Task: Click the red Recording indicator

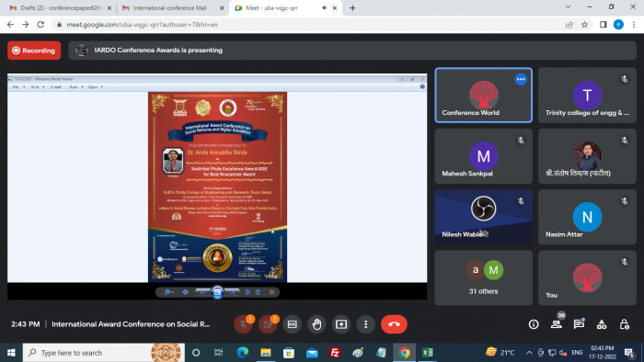Action: (34, 51)
